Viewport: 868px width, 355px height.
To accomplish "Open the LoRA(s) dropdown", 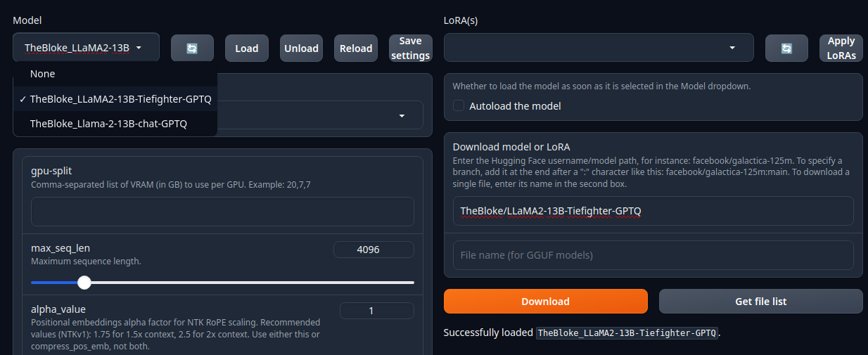I will click(599, 48).
